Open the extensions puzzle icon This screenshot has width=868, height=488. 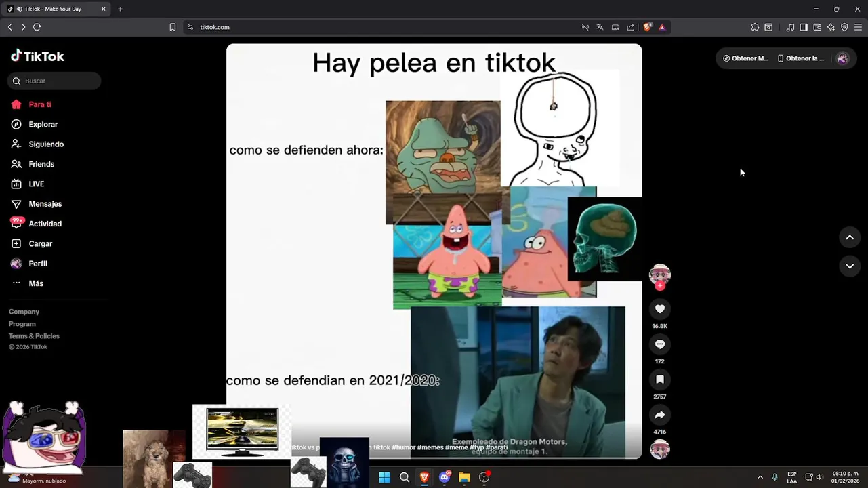tap(755, 27)
